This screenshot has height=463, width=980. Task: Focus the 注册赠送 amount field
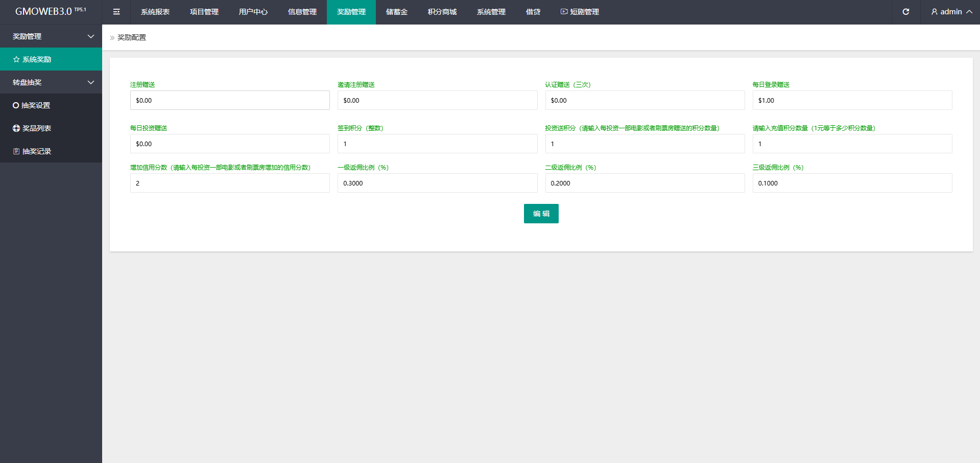(x=230, y=100)
